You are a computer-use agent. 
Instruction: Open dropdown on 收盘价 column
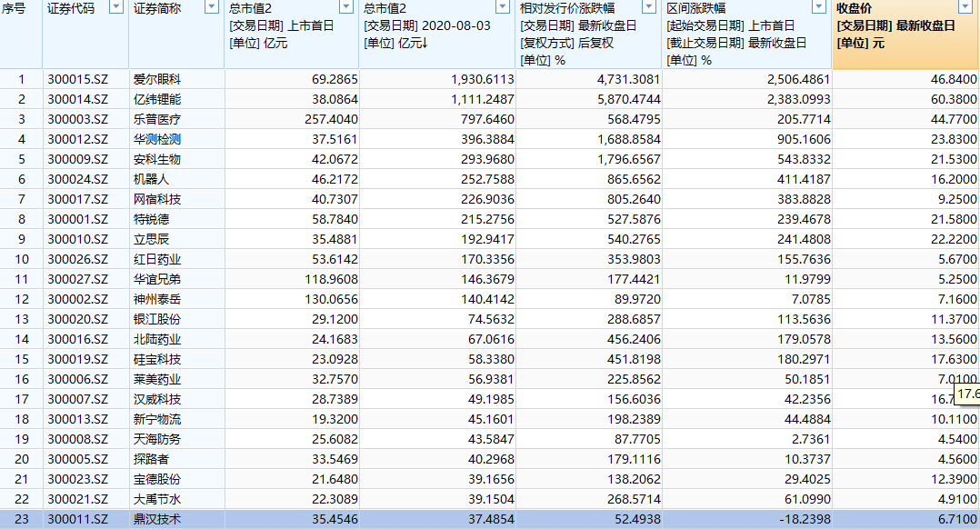tap(965, 7)
